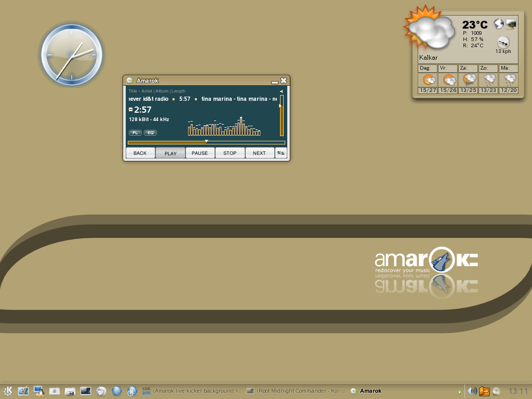
Task: Switch to Amarok live kicker background task
Action: coord(192,391)
